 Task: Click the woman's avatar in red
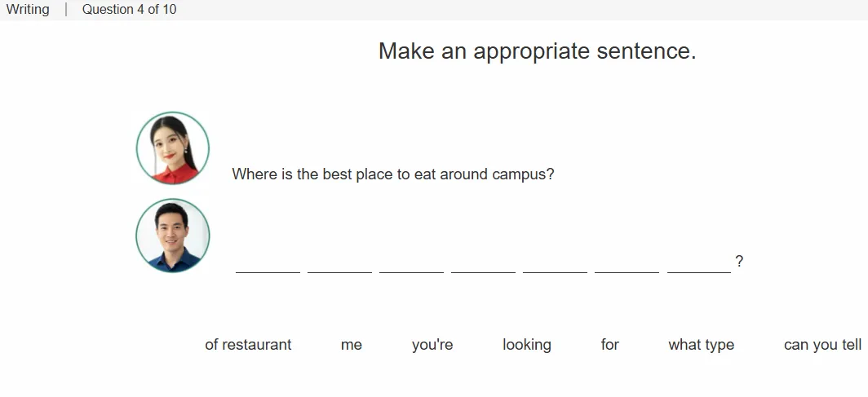173,148
